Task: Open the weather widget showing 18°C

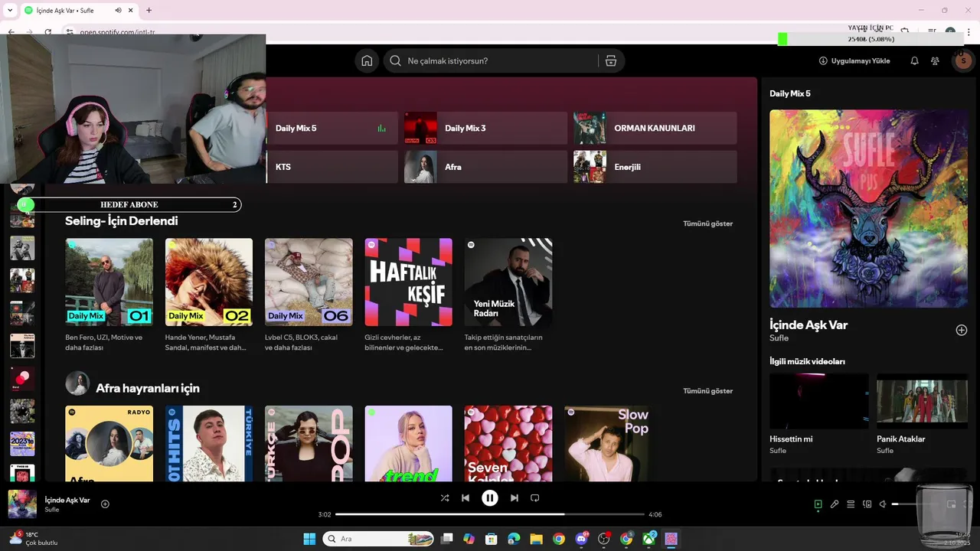Action: [x=33, y=539]
